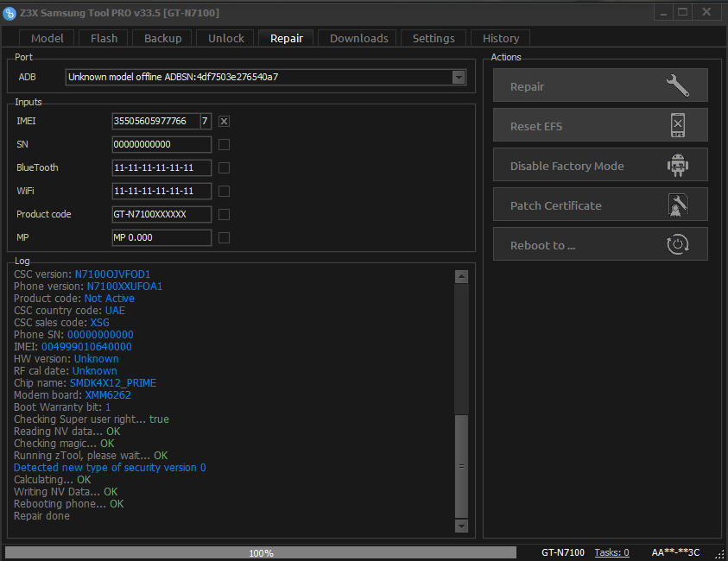The width and height of the screenshot is (728, 561).
Task: Switch to the Flash tab
Action: pos(104,39)
